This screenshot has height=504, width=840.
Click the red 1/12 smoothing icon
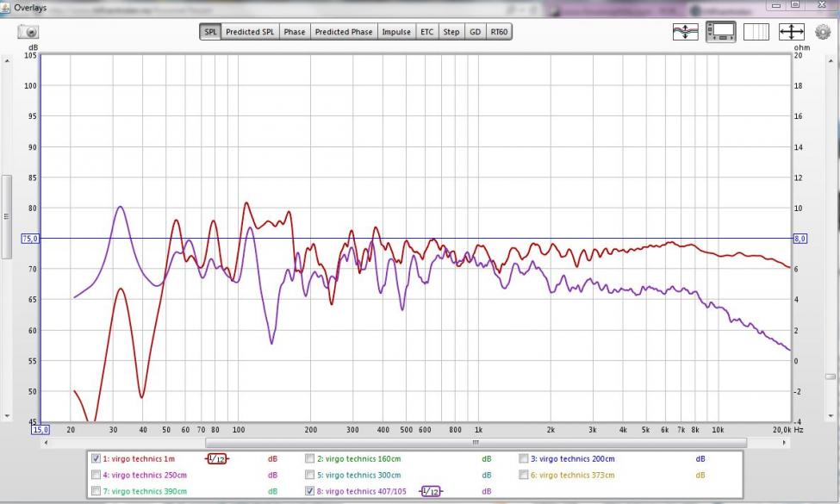216,459
